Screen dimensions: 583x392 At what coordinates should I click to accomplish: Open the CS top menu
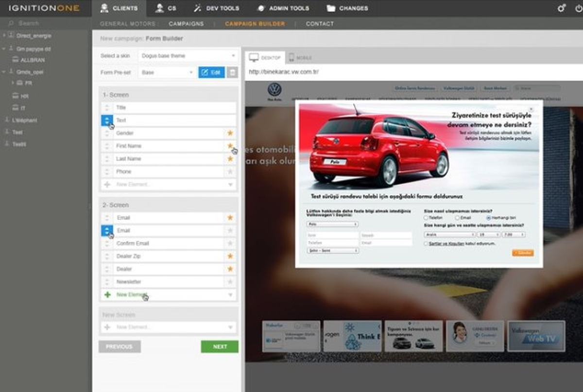click(166, 8)
